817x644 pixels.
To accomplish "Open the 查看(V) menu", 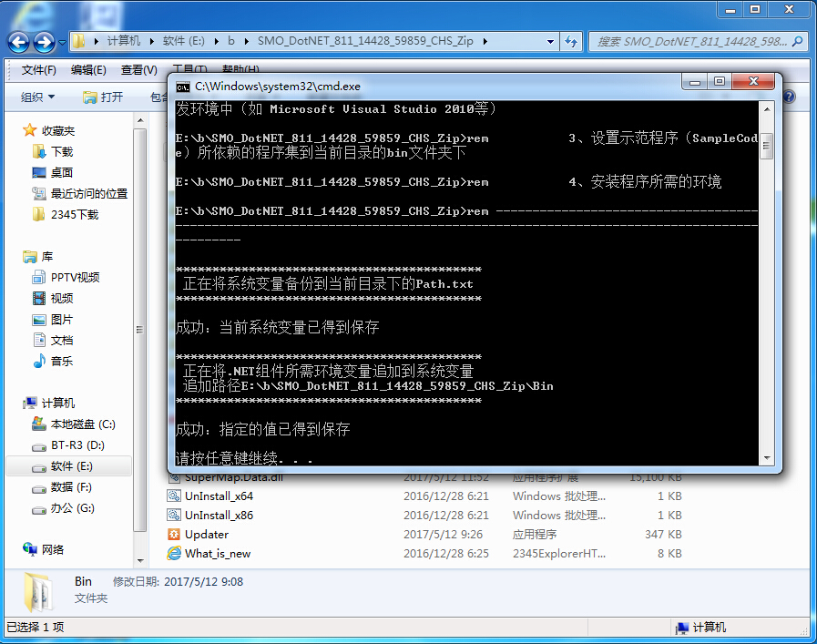I will 139,70.
